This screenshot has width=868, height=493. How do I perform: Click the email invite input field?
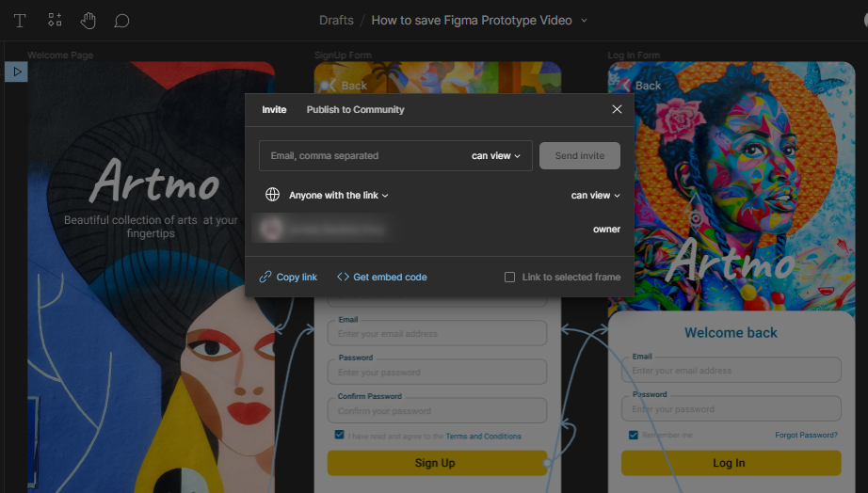[362, 156]
